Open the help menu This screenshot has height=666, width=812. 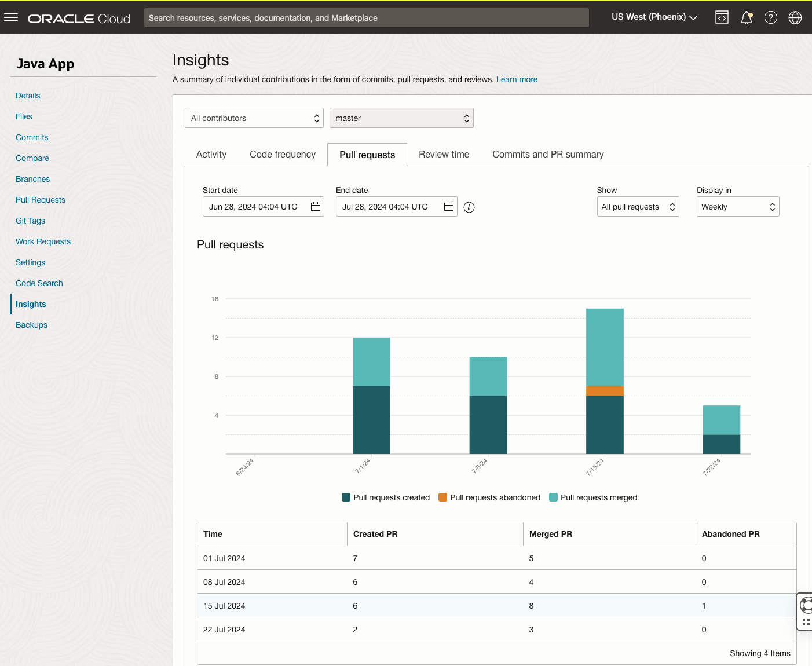tap(771, 17)
